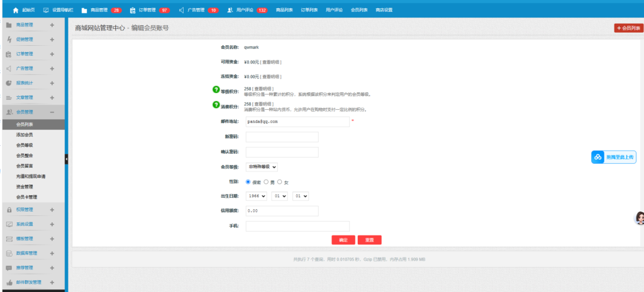Expand sidebar 系统设置 with its plus sign

(x=52, y=224)
